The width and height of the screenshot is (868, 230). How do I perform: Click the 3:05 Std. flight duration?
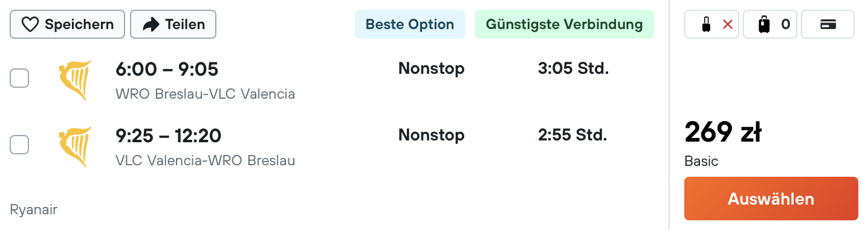pyautogui.click(x=573, y=68)
